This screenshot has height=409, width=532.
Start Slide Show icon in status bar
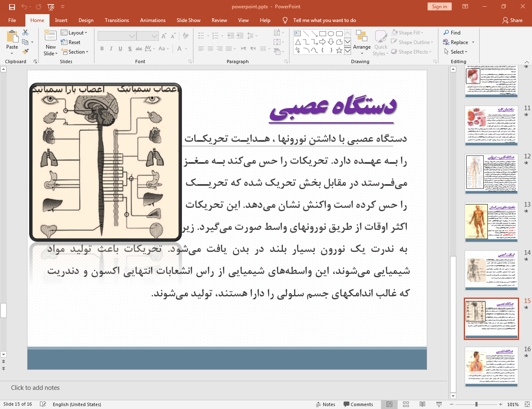pos(439,404)
